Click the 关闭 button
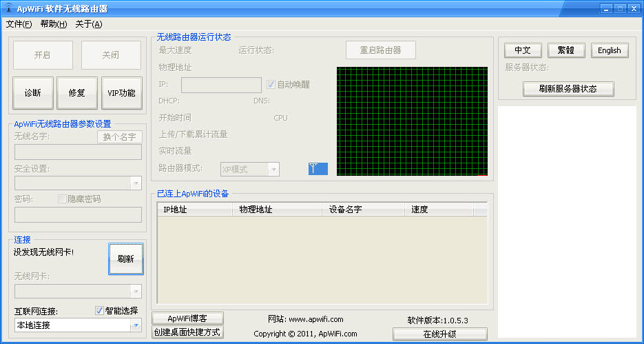This screenshot has height=344, width=644. (x=111, y=55)
